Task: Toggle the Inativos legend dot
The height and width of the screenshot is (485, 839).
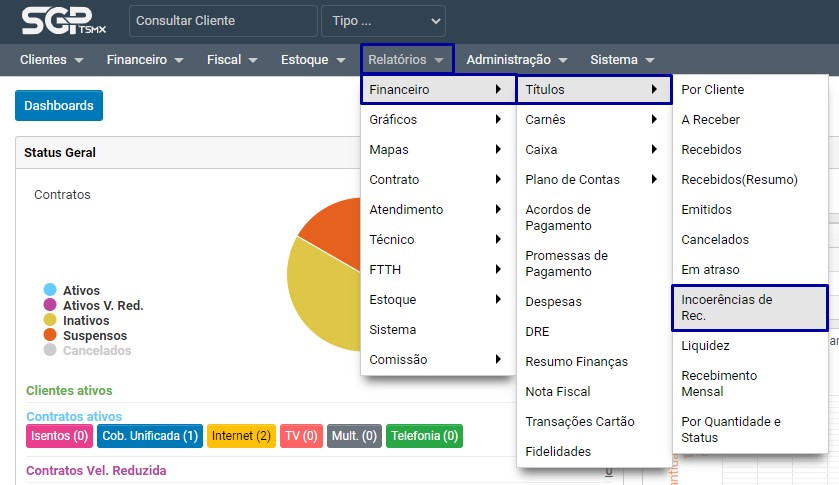Action: [x=49, y=320]
